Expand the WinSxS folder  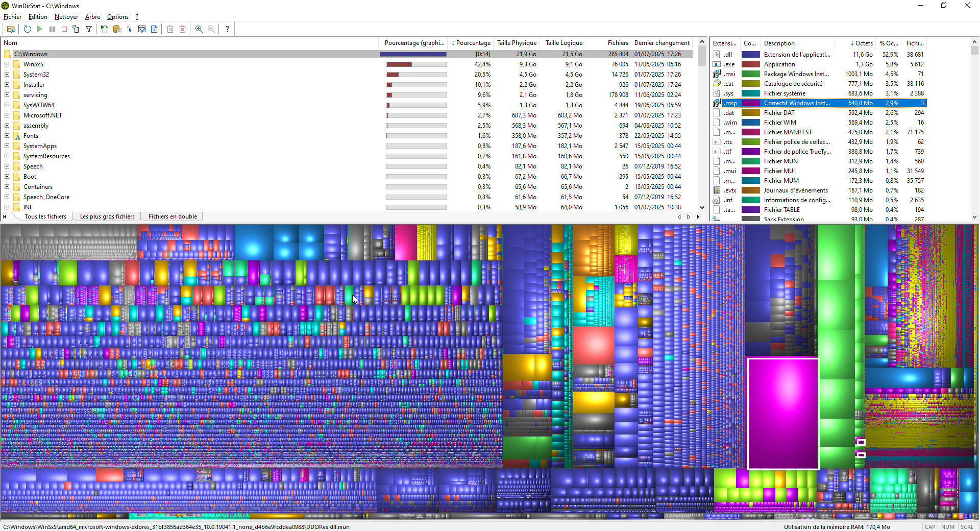[7, 64]
